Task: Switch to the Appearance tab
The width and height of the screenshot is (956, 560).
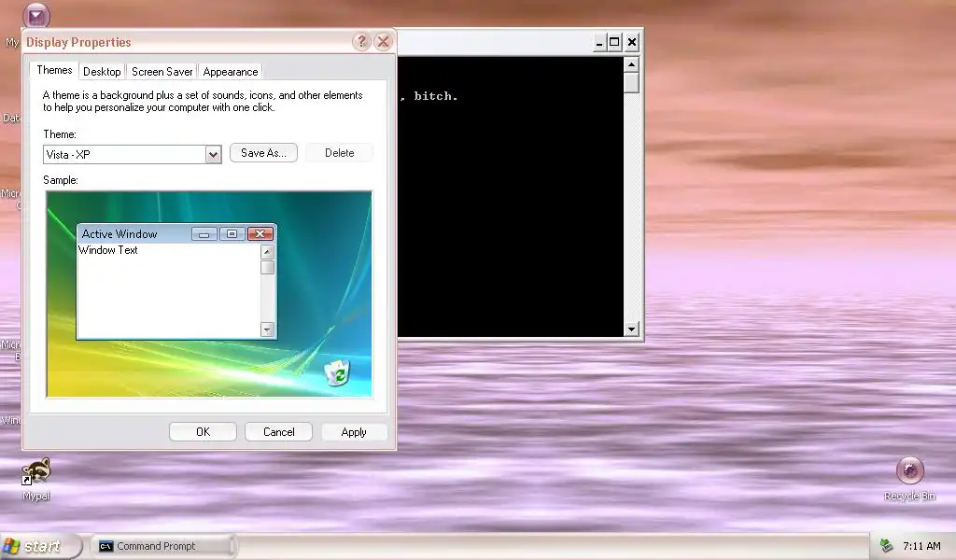Action: [231, 71]
